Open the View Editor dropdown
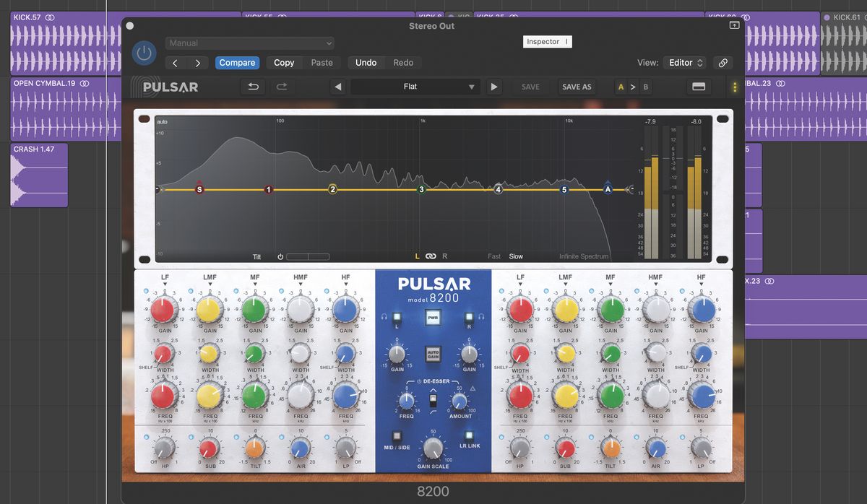Screen dimensions: 867x504 tap(685, 63)
